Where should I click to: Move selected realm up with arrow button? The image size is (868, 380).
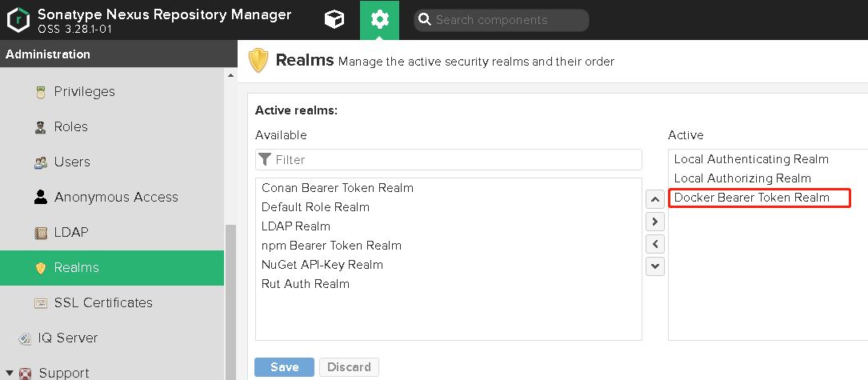point(654,199)
